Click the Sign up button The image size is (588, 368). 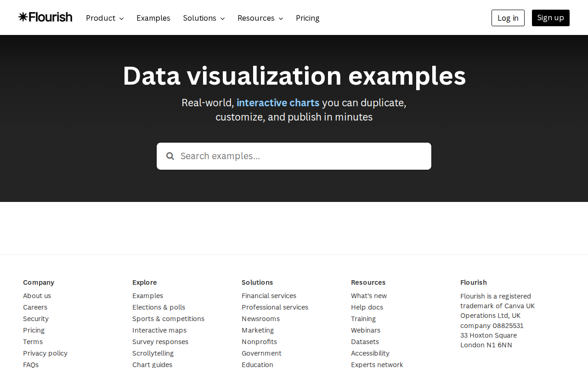551,18
